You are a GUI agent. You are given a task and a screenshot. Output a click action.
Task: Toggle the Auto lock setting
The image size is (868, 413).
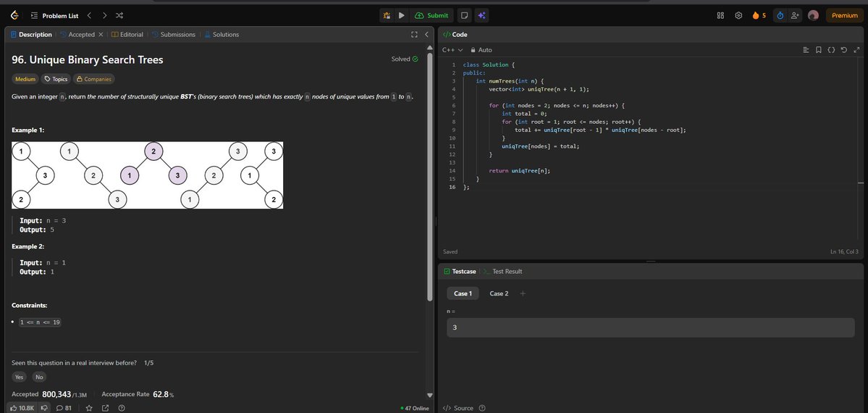point(481,50)
